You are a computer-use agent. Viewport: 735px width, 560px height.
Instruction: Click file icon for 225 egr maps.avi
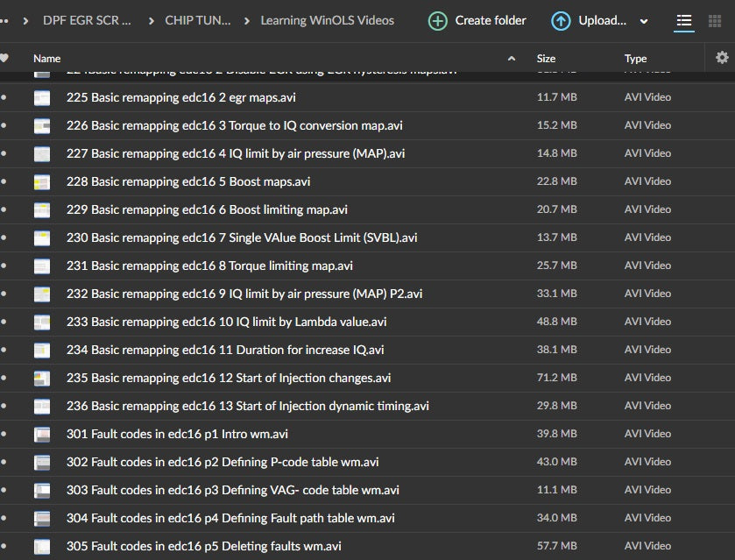click(x=42, y=98)
